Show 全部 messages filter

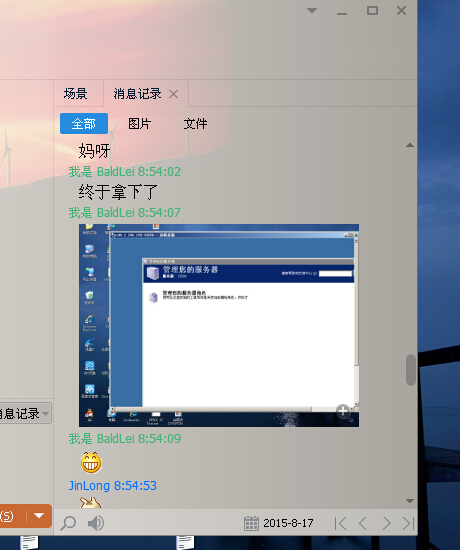84,123
